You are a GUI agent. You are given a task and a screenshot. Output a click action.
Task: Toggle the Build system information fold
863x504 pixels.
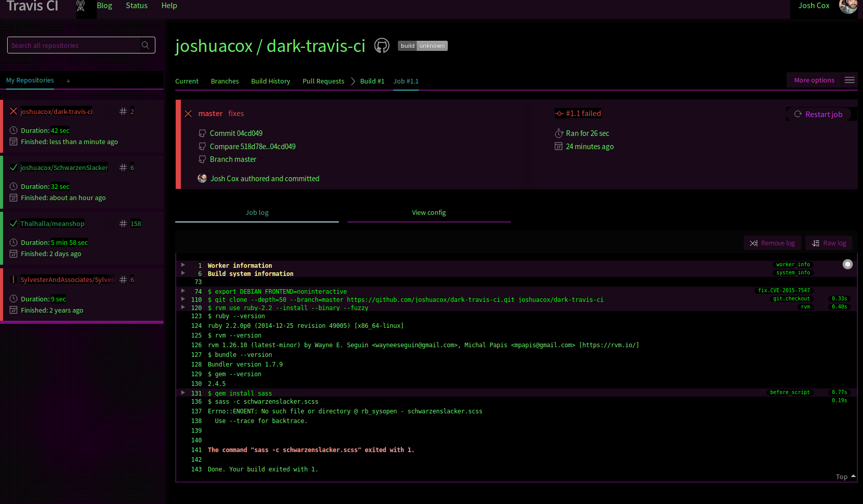183,272
